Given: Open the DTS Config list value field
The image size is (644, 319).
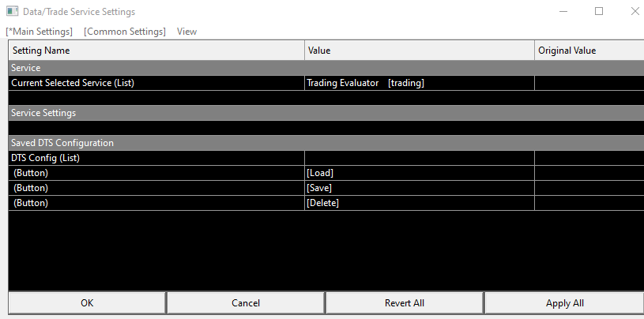Looking at the screenshot, I should [419, 158].
